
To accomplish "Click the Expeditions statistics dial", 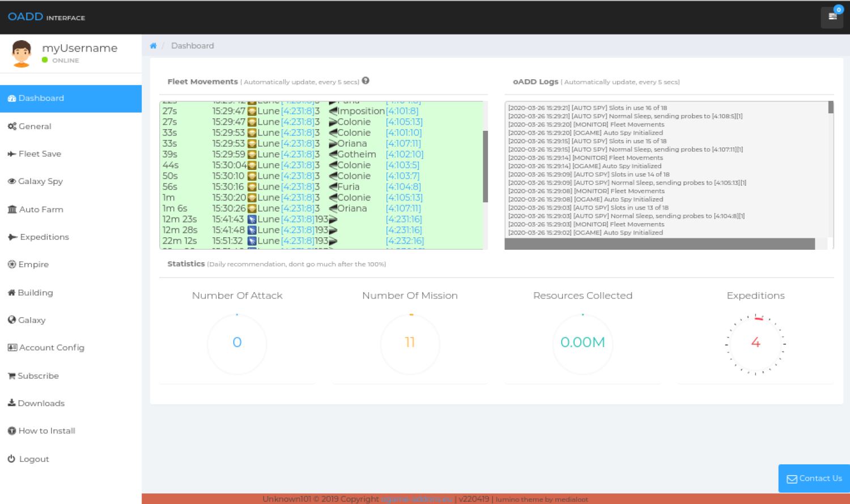I will tap(755, 343).
